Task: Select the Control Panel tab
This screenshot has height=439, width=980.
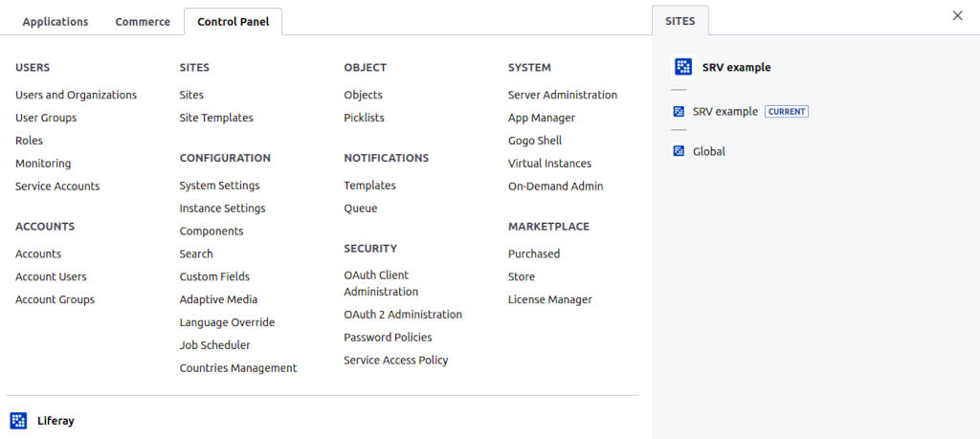Action: pyautogui.click(x=234, y=22)
